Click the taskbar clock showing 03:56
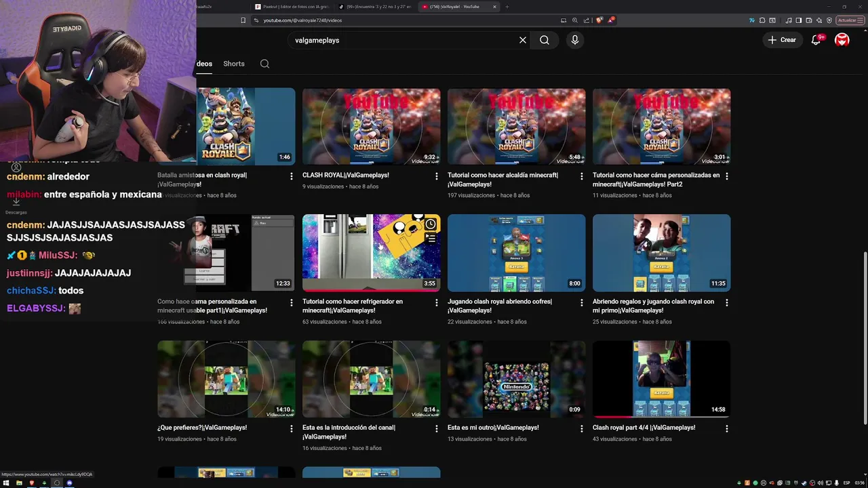Image resolution: width=868 pixels, height=488 pixels. click(x=860, y=483)
